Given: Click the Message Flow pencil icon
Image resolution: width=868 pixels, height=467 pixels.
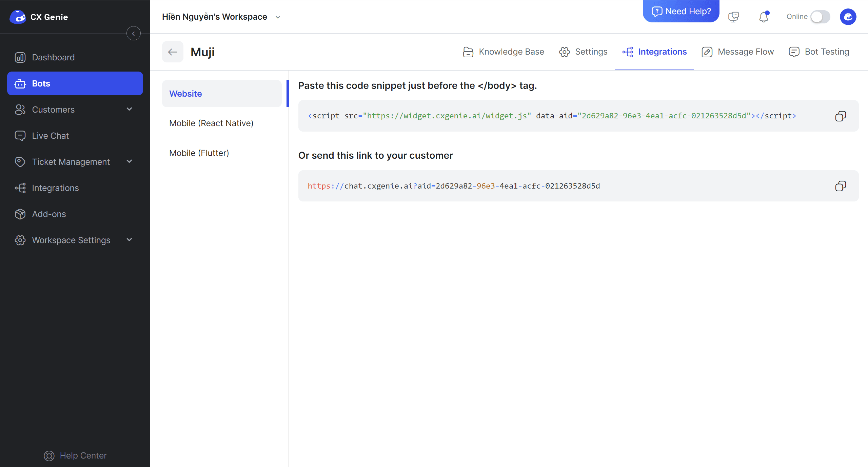Looking at the screenshot, I should [707, 52].
